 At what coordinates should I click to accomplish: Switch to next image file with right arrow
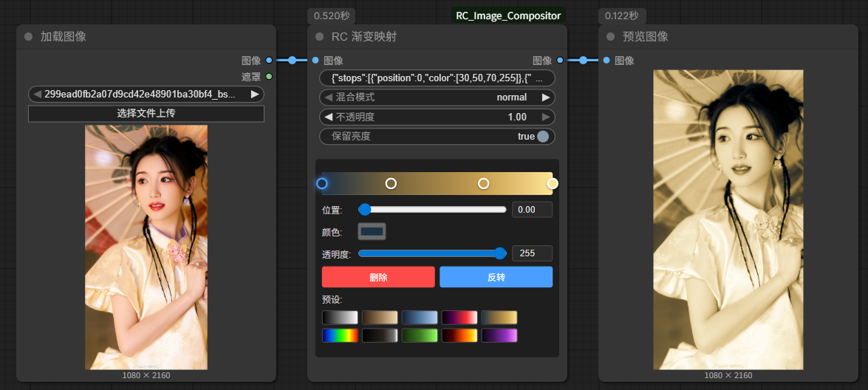click(x=255, y=94)
